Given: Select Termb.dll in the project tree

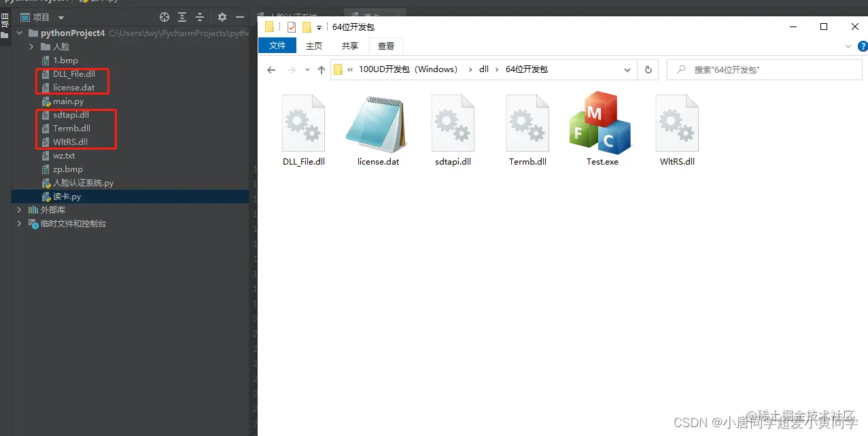Looking at the screenshot, I should click(x=71, y=128).
